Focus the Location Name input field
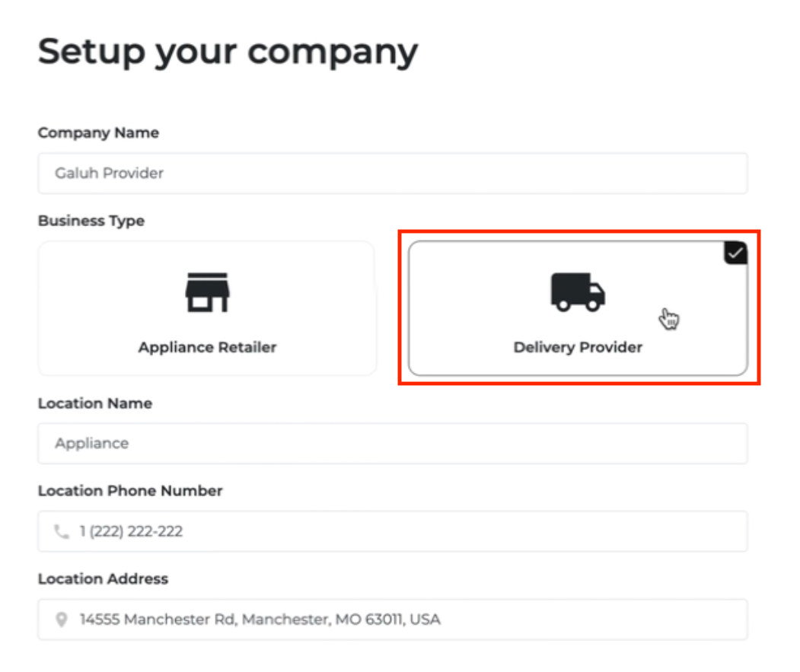This screenshot has height=672, width=800. pyautogui.click(x=392, y=444)
